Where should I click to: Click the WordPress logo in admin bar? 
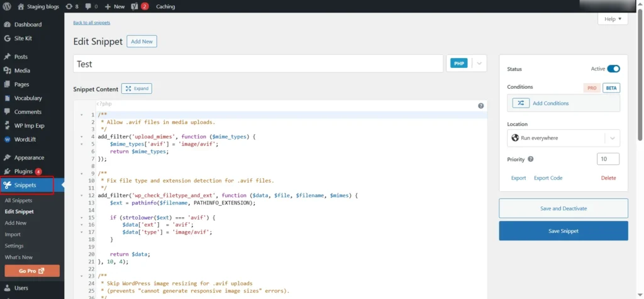tap(7, 6)
